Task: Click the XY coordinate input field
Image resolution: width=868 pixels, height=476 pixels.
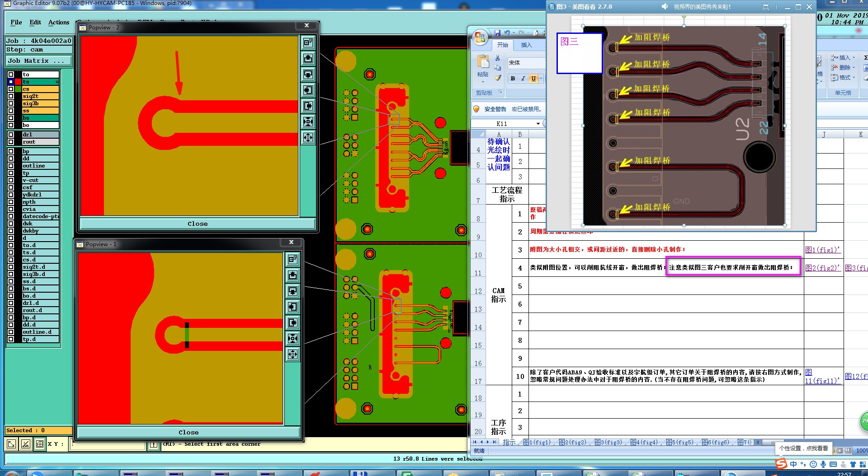Action: [108, 444]
